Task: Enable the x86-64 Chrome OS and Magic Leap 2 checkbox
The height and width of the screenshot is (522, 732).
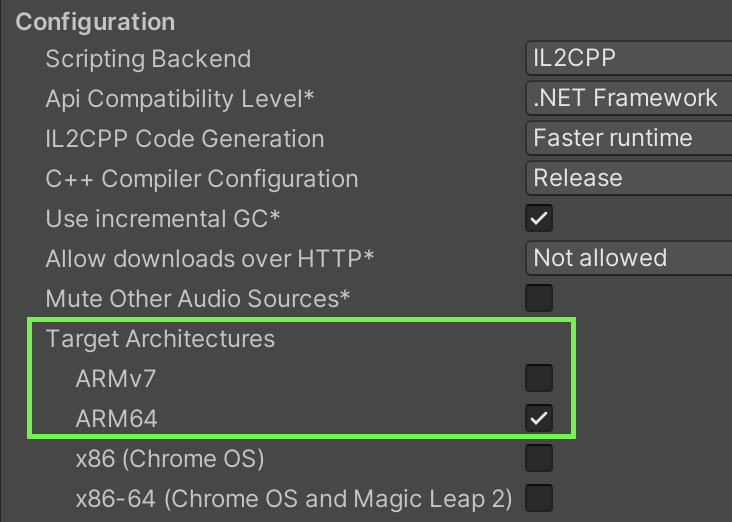Action: point(539,497)
